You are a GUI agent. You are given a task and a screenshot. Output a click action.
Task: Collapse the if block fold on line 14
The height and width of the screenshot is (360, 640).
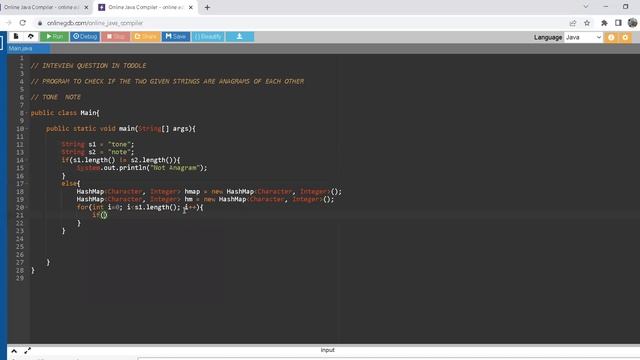click(27, 160)
